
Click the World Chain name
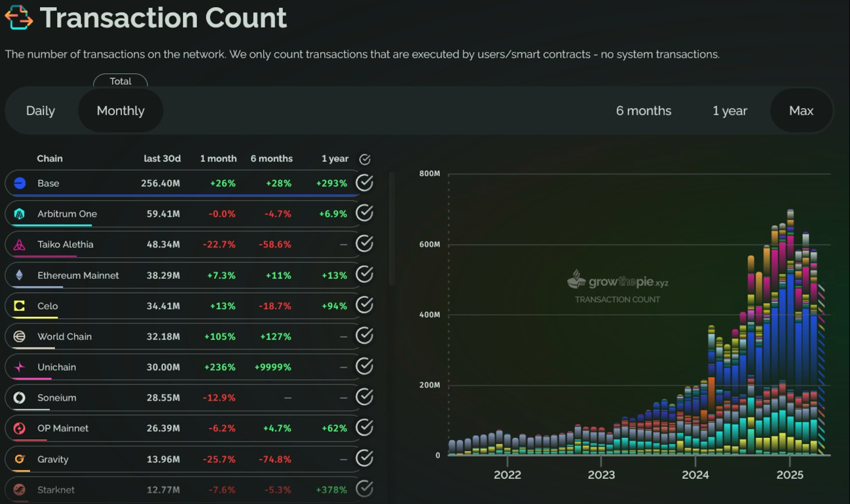tap(65, 336)
